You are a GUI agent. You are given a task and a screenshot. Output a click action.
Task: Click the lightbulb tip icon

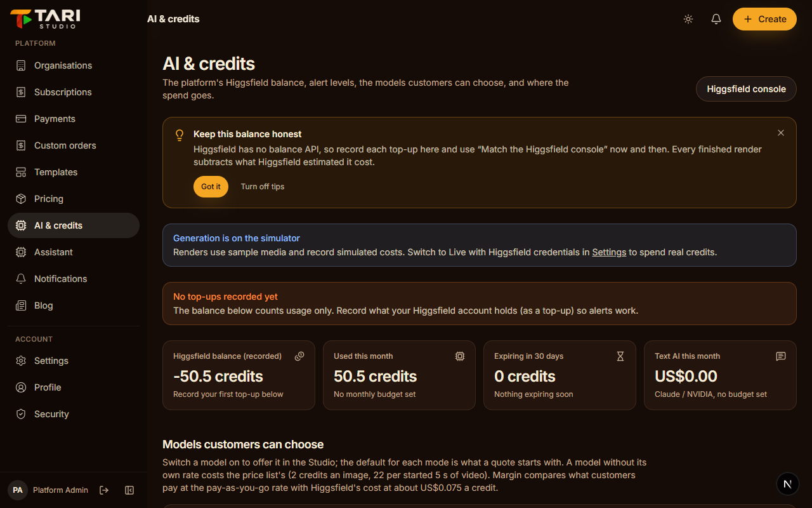tap(180, 135)
